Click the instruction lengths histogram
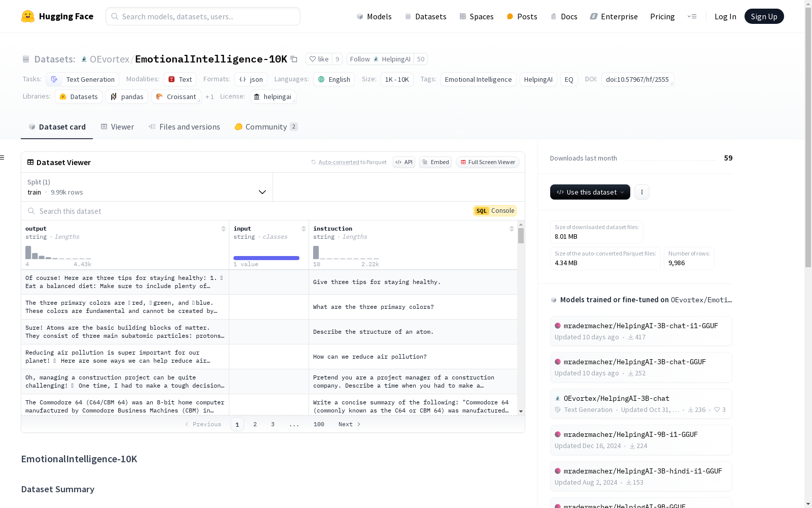The height and width of the screenshot is (508, 812). pyautogui.click(x=346, y=252)
